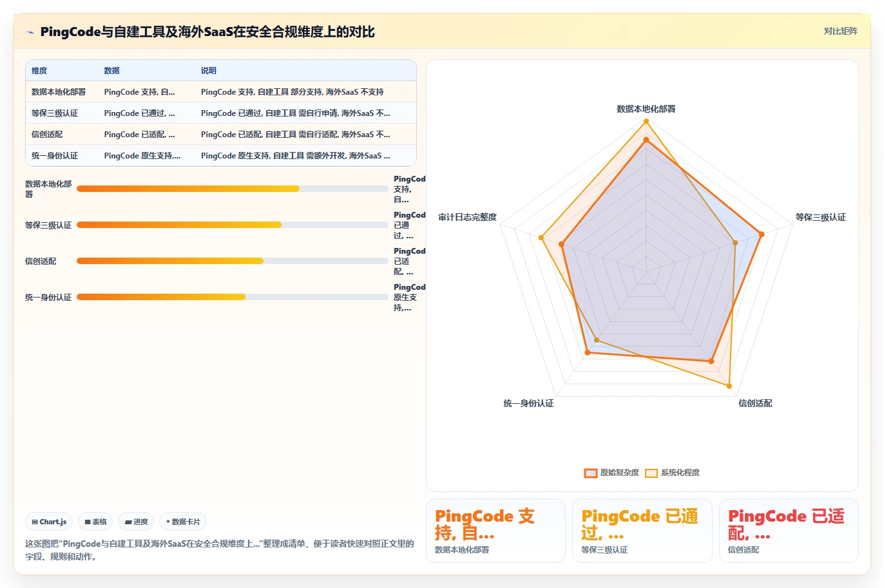Click the table cell 'PingCode 原生支持,...'
Viewport: 884px width, 588px height.
[x=142, y=156]
